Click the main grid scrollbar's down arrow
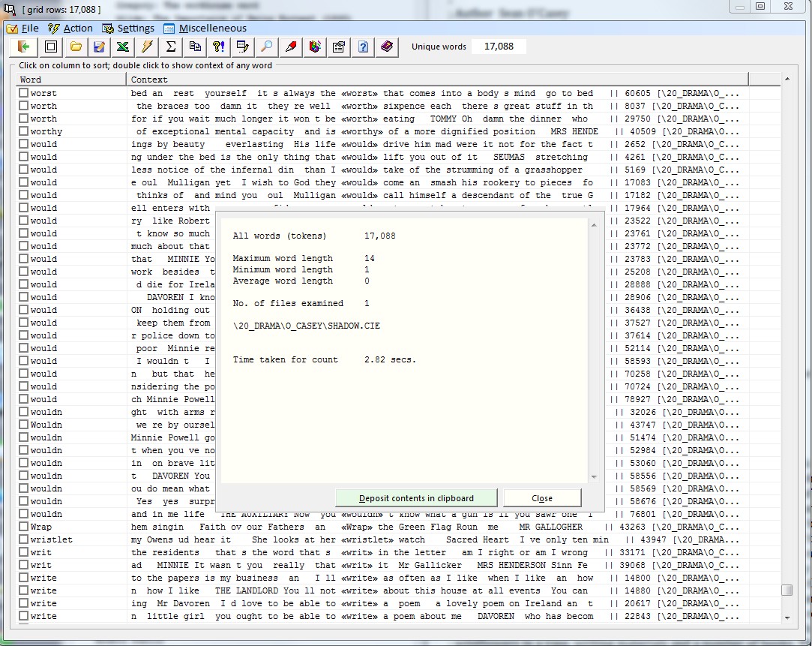Screen dimensions: 812x646 [x=787, y=617]
